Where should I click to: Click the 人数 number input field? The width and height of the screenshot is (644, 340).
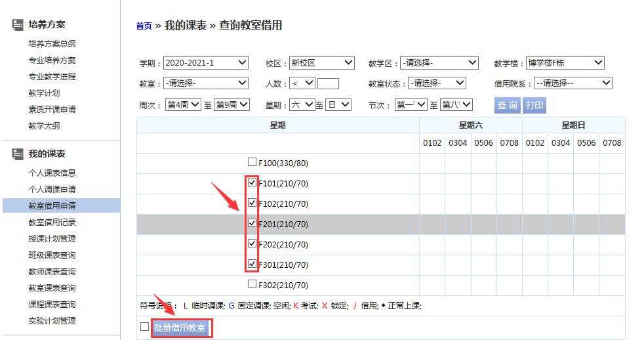pyautogui.click(x=328, y=83)
